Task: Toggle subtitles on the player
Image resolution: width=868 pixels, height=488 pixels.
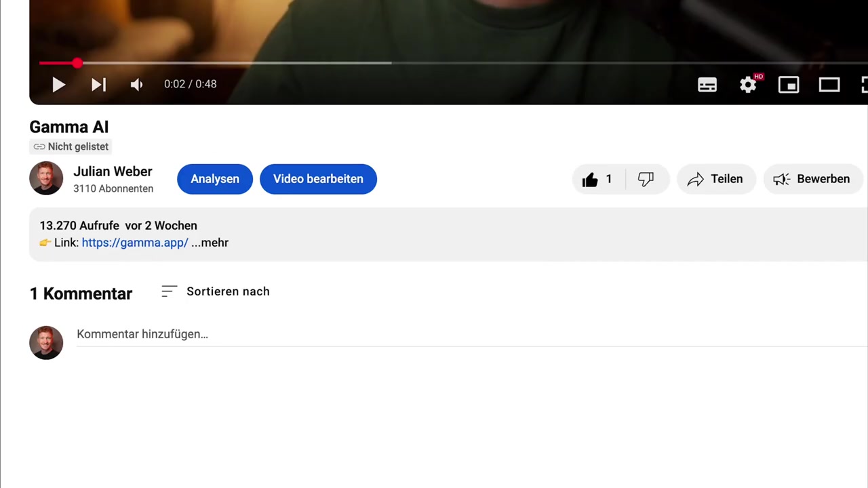Action: pyautogui.click(x=707, y=85)
